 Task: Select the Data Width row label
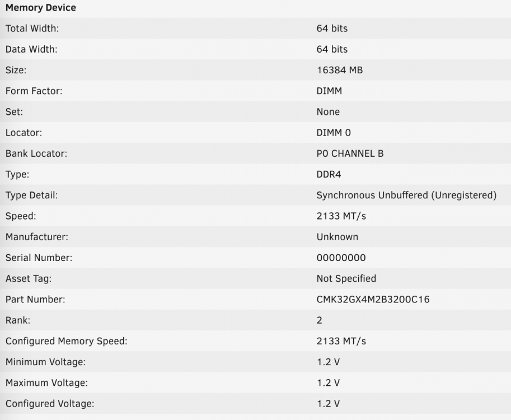tap(31, 49)
